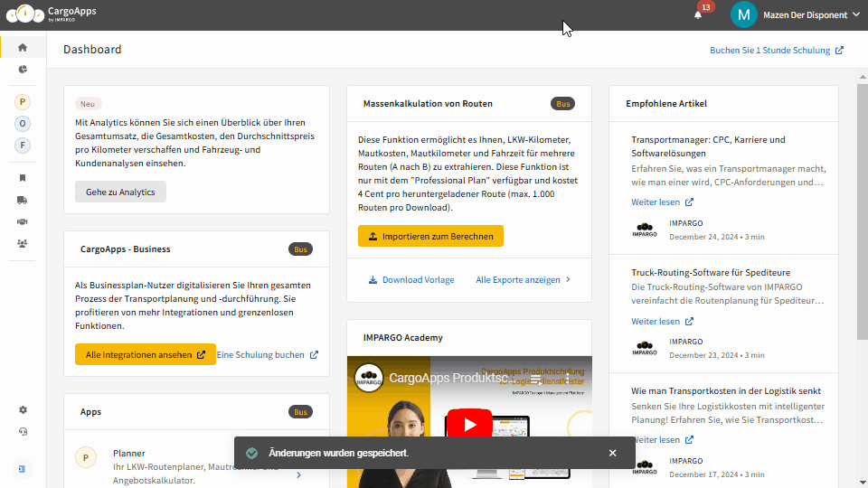Click the 'Dashboard' page heading
The height and width of the screenshot is (488, 868).
point(92,50)
